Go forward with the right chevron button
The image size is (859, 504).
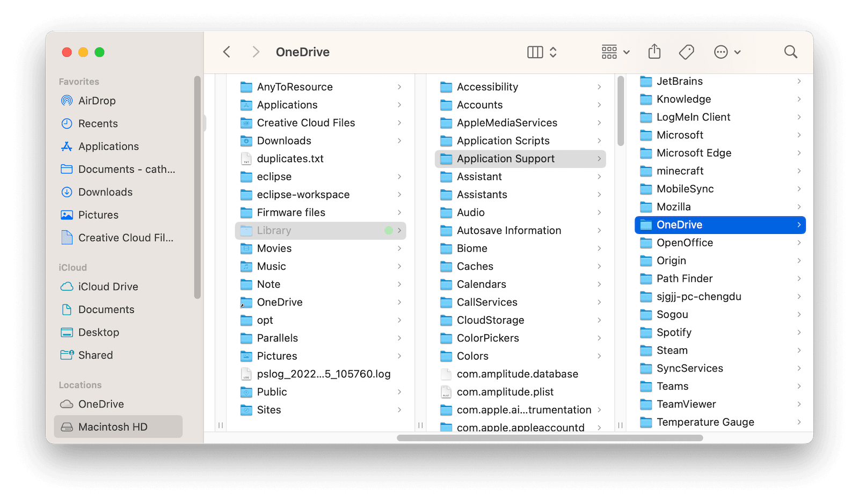pyautogui.click(x=256, y=52)
